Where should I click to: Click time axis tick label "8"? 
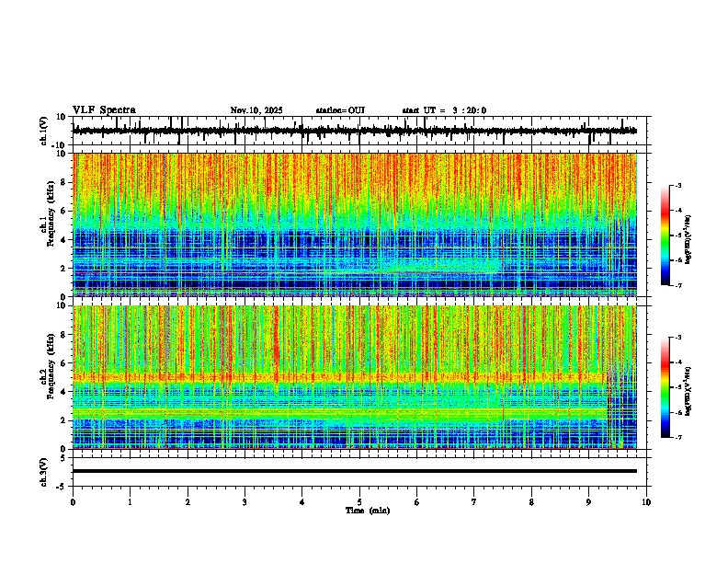tap(531, 502)
